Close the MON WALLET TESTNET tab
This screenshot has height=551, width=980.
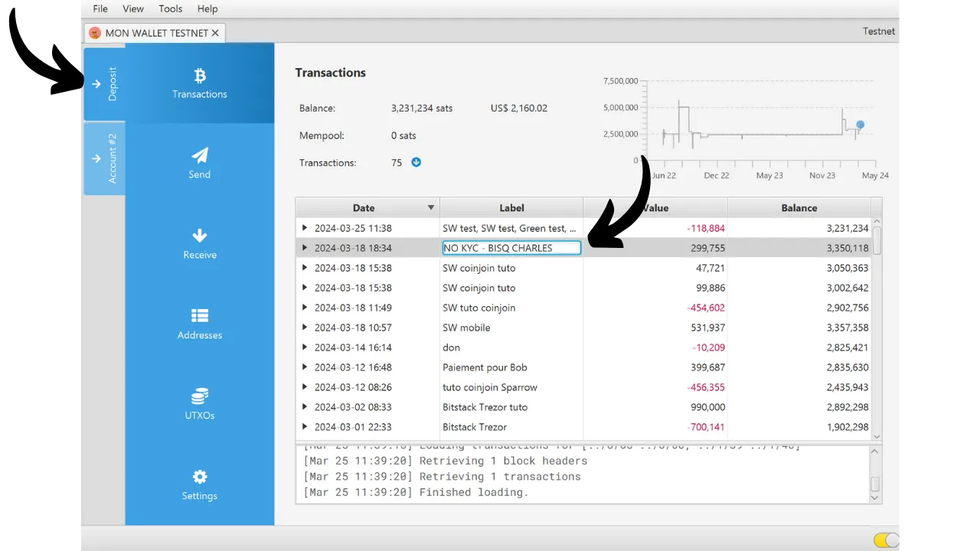215,33
